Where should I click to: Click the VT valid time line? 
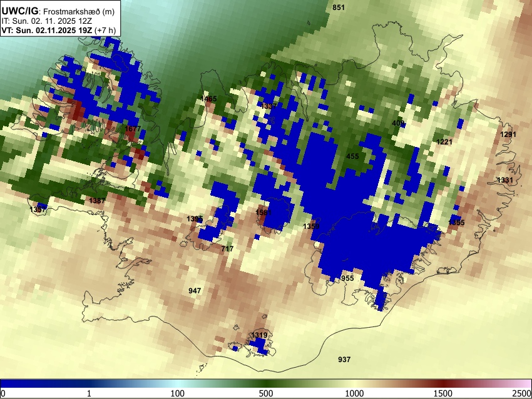coord(58,30)
